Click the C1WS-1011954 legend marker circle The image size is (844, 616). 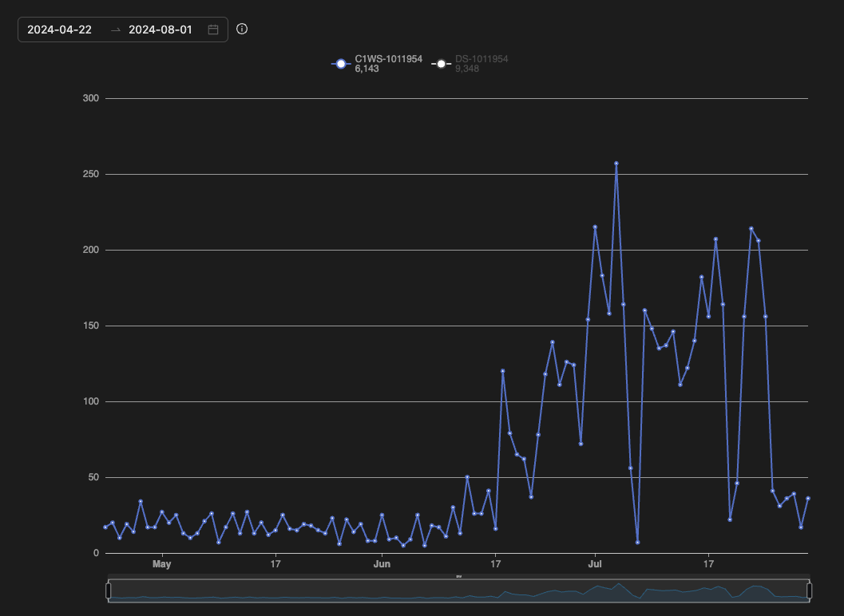click(341, 64)
